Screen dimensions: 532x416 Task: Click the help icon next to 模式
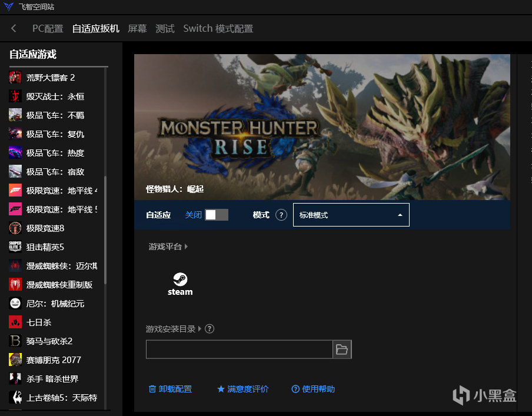(281, 215)
